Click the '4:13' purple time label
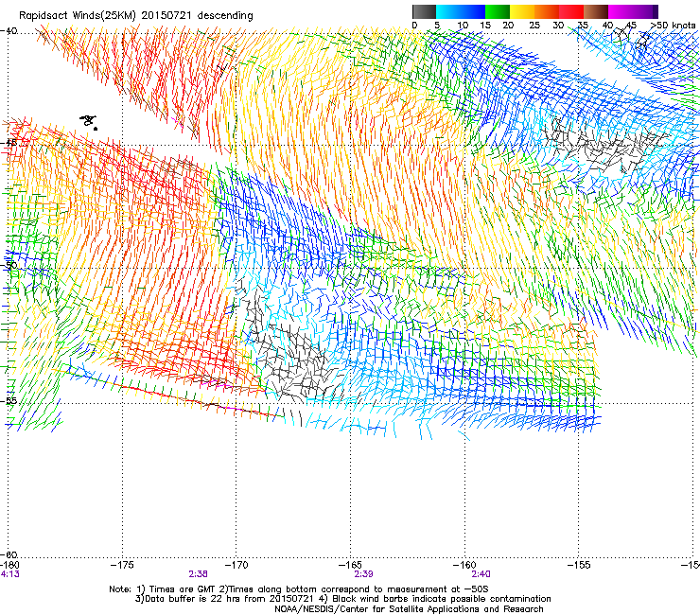 coord(9,574)
